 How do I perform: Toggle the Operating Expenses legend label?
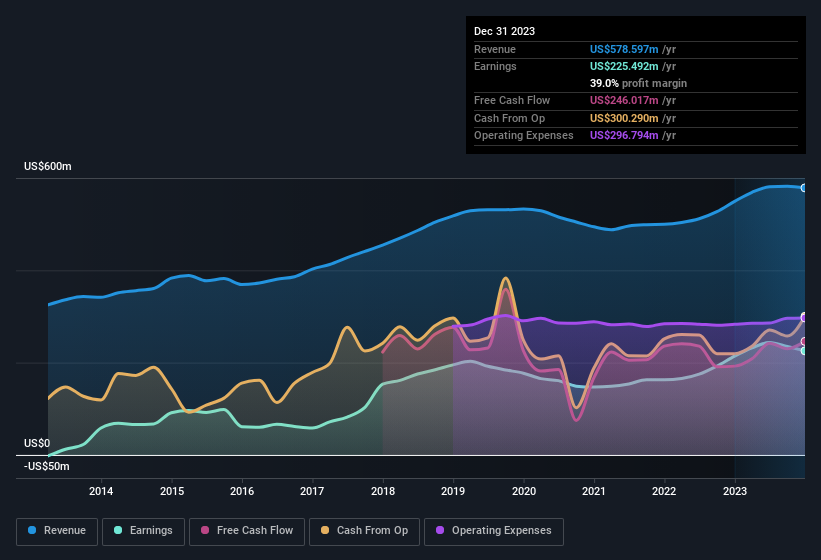point(500,530)
